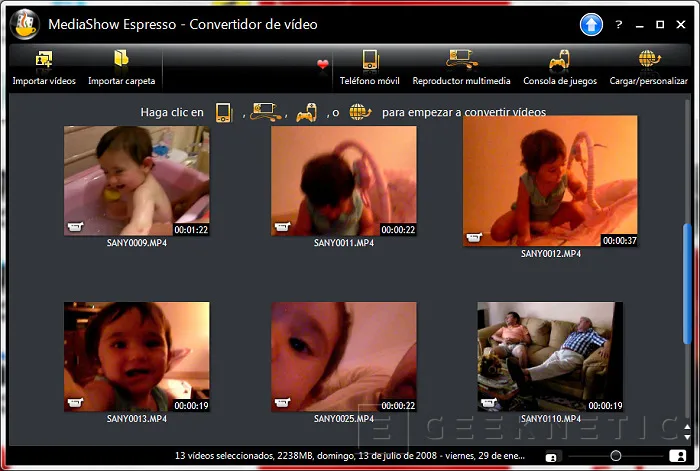Viewport: 700px width, 471px height.
Task: Click the Cargar/personalizar text label
Action: [x=649, y=81]
